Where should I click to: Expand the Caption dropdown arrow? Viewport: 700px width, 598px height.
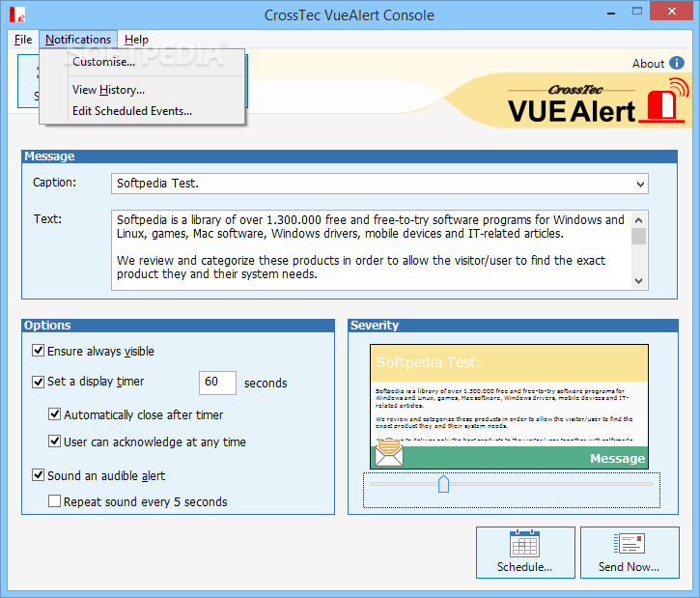pyautogui.click(x=640, y=184)
